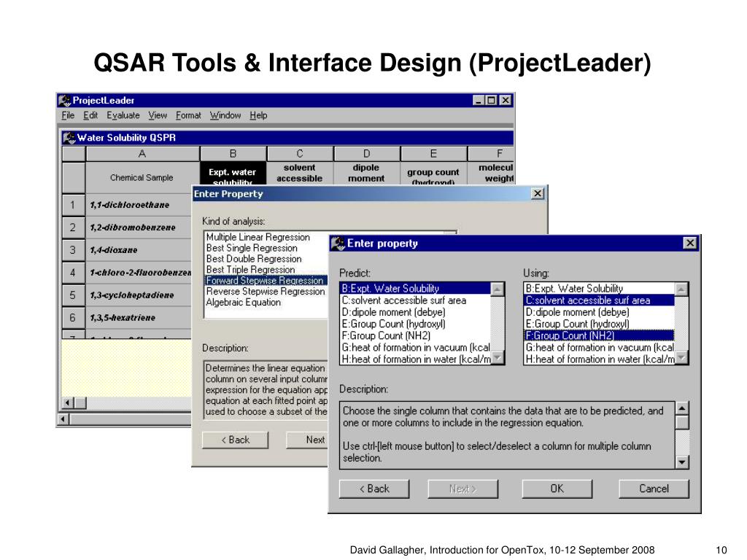Select G:heat of formation in vacuum in Predict list
The width and height of the screenshot is (747, 560).
coord(415,348)
